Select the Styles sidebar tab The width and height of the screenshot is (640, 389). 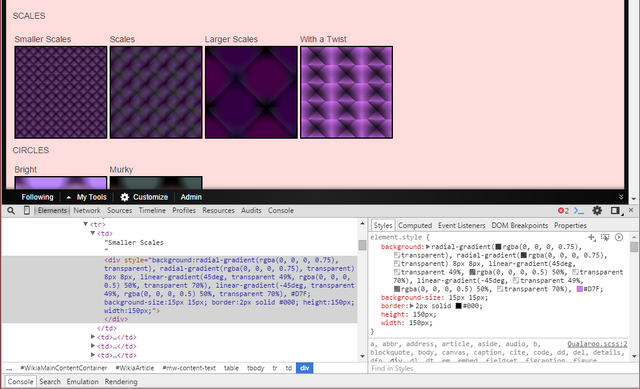383,225
